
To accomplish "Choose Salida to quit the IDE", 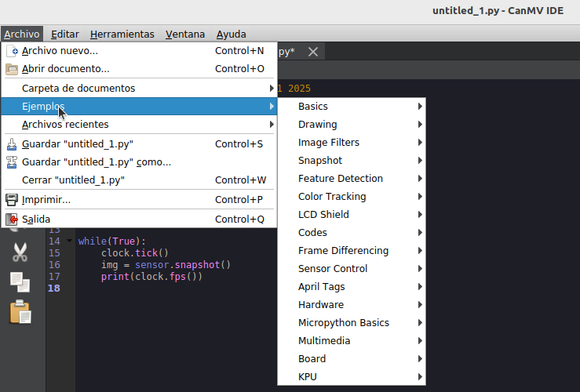I will point(139,220).
